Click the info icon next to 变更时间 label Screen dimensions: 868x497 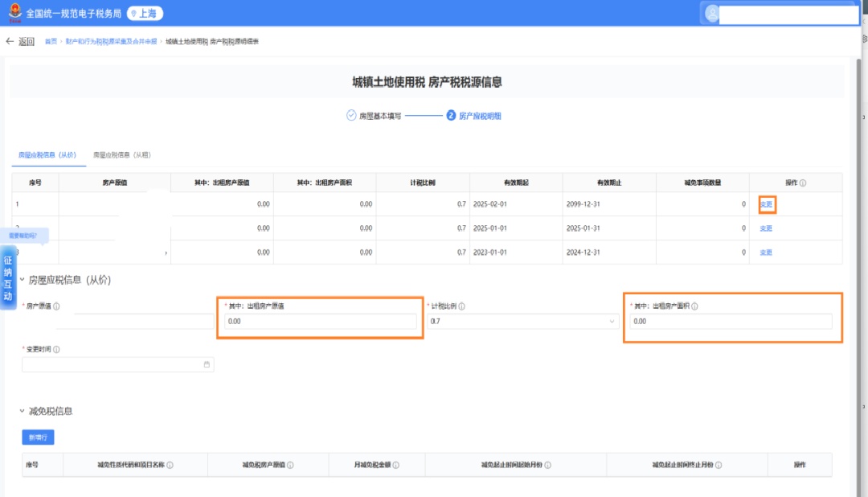tap(56, 350)
